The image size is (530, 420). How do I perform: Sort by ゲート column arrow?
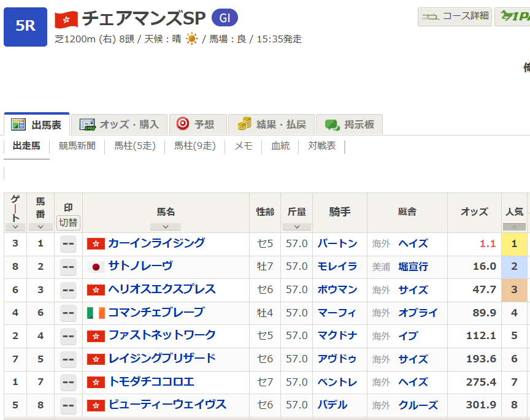point(15,227)
